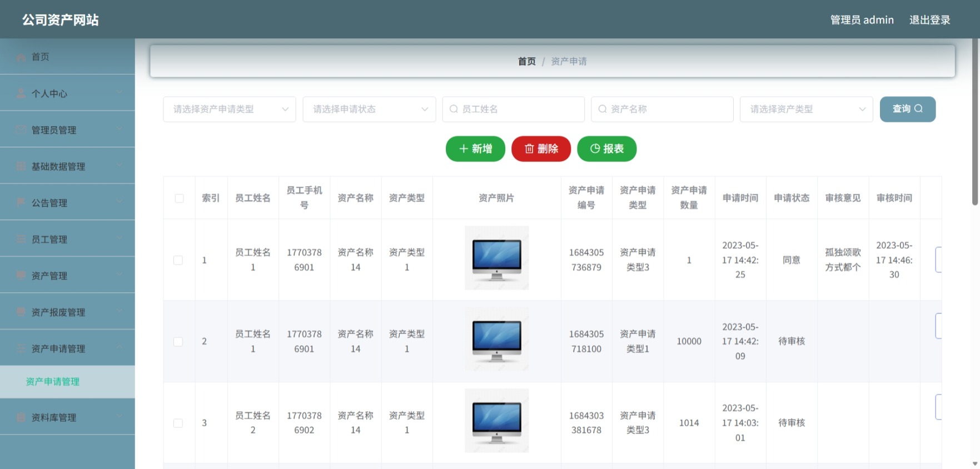Check the checkbox for row index 2
This screenshot has height=469, width=980.
point(178,342)
